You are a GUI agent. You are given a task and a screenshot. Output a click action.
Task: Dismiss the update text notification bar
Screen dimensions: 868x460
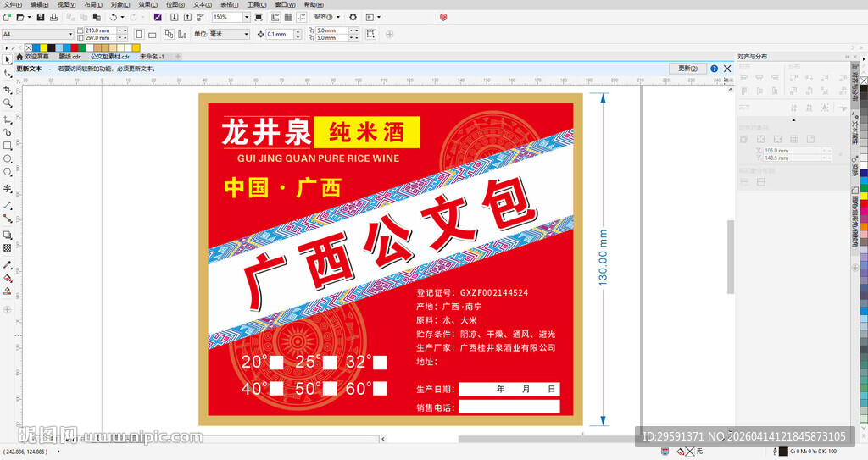point(727,69)
